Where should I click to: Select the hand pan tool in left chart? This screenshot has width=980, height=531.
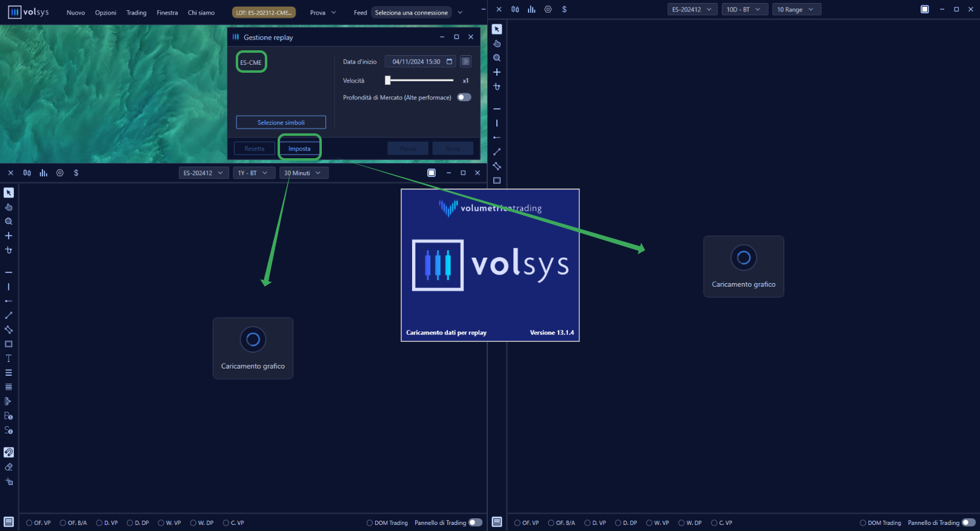(8, 207)
